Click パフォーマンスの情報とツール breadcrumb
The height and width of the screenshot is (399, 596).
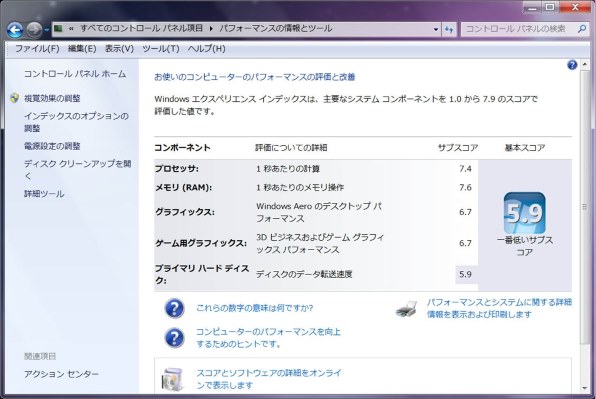pyautogui.click(x=276, y=28)
